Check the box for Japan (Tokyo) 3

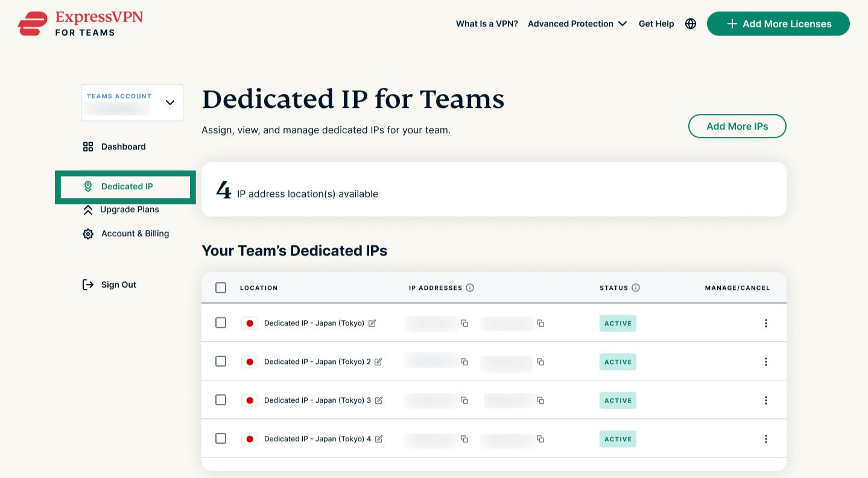coord(221,400)
